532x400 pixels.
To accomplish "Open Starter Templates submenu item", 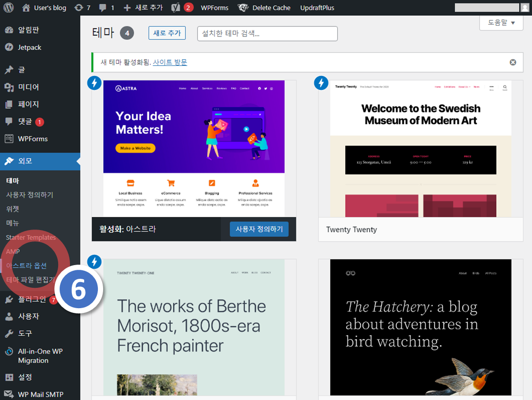I will (x=31, y=237).
